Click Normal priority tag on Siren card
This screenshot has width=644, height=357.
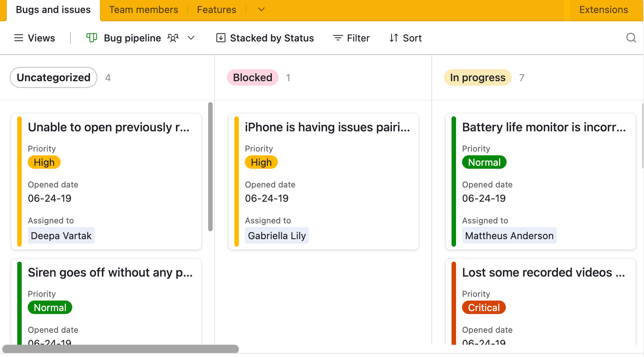(50, 307)
